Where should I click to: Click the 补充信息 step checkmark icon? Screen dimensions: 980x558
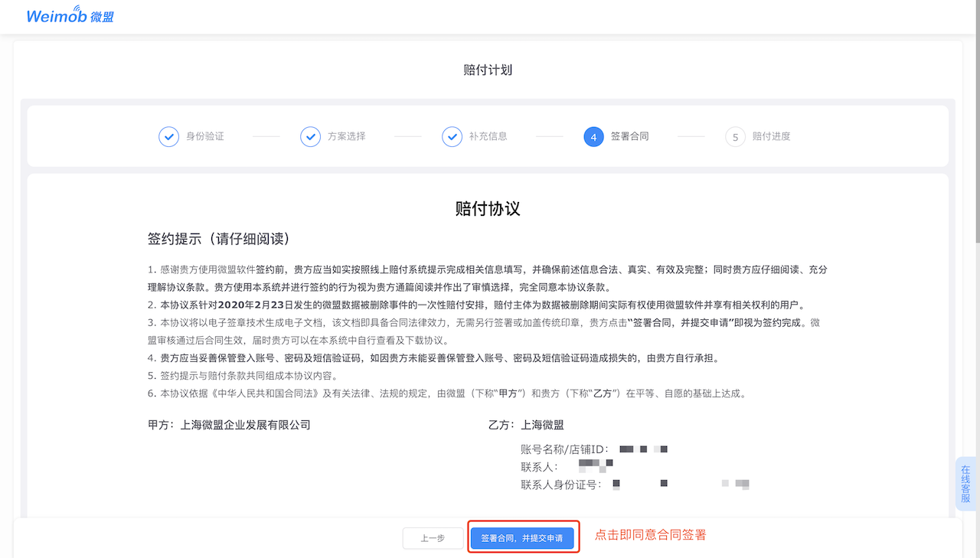452,136
